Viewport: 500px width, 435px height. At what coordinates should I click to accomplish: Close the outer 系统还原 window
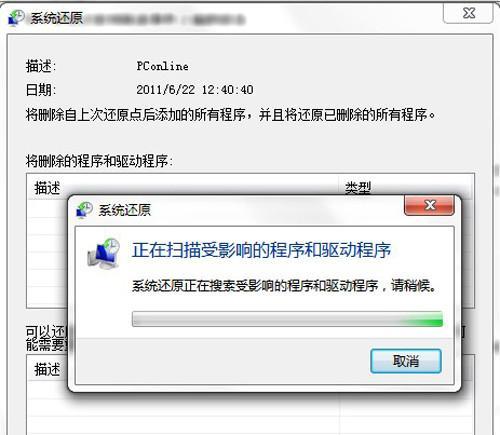[468, 13]
